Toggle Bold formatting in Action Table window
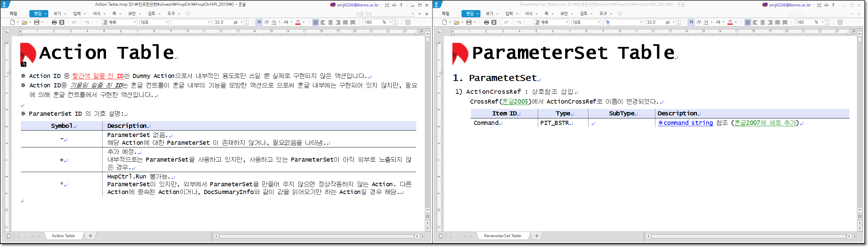Viewport: 868px width, 247px height. 259,22
